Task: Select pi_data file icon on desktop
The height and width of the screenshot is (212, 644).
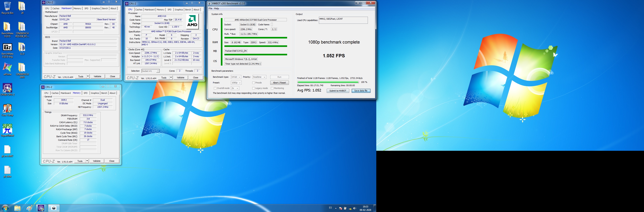Action: tap(7, 171)
